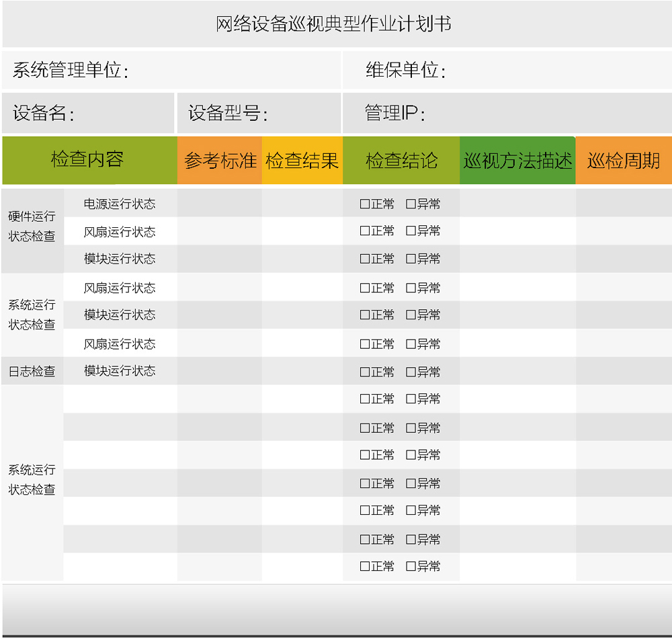This screenshot has width=672, height=640.
Task: Select the 日志检查 category cell
Action: tap(32, 371)
